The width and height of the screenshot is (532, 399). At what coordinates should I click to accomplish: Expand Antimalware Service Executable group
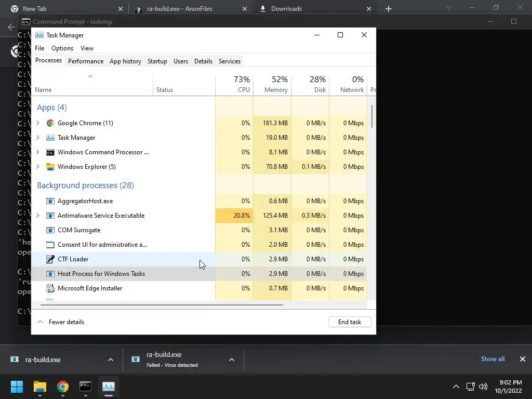tap(37, 216)
